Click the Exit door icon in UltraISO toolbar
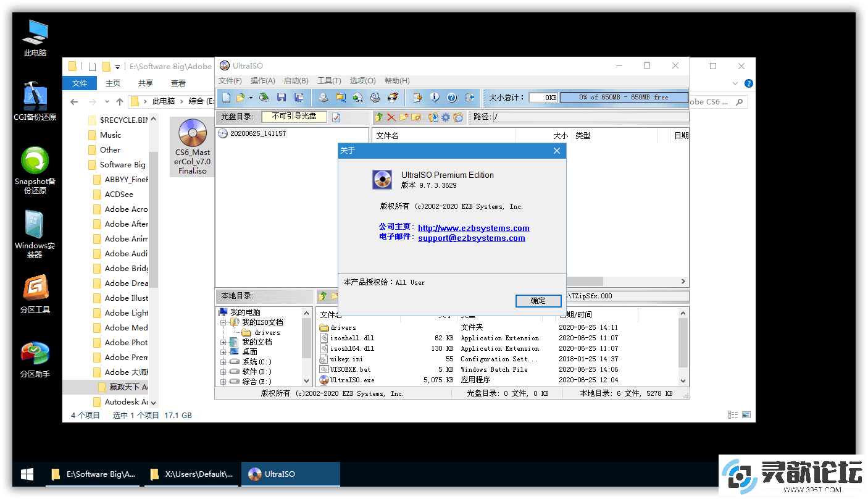 469,98
